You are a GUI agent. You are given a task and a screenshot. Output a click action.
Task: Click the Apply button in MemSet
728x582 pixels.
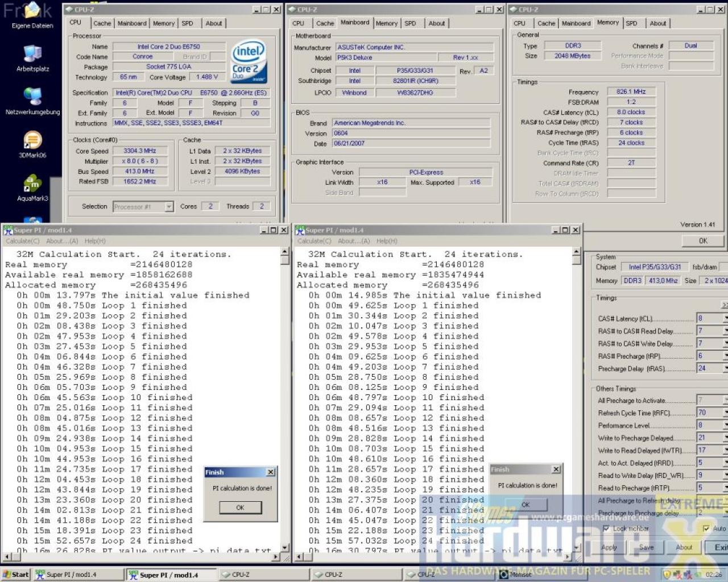pos(609,547)
